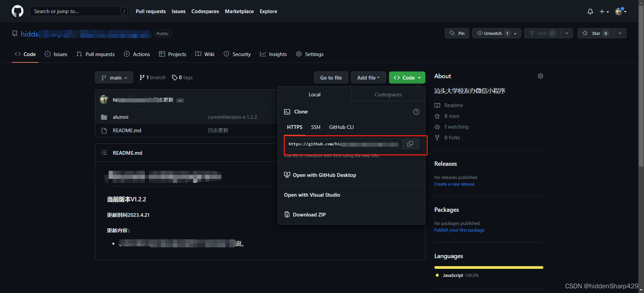Open the Releases heading link
This screenshot has width=644, height=293.
click(x=445, y=164)
